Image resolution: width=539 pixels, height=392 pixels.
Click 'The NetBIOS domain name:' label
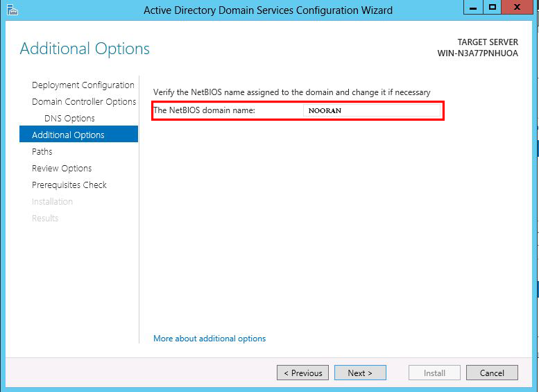(204, 110)
